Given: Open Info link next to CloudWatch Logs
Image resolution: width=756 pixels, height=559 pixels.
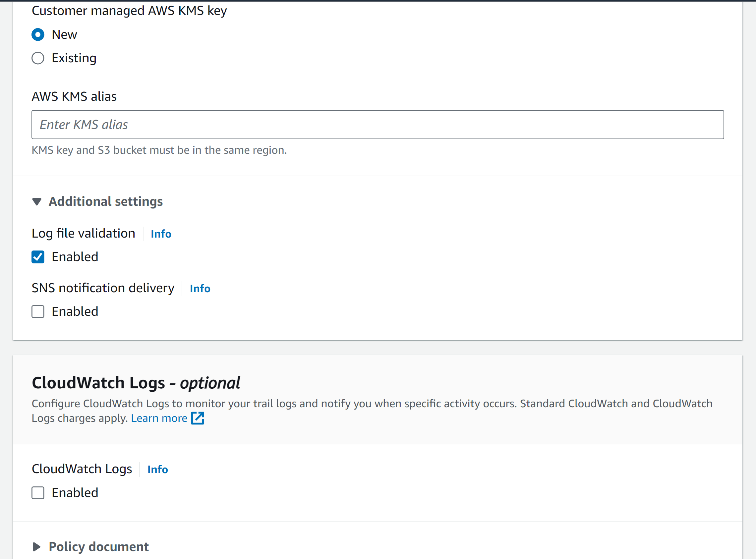Looking at the screenshot, I should (157, 469).
